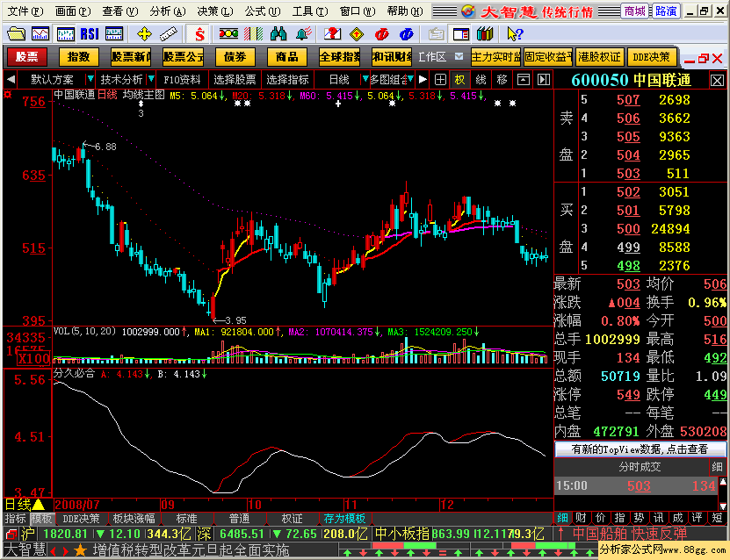The image size is (730, 560).
Task: Select the 权证 display mode
Action: pos(292,519)
